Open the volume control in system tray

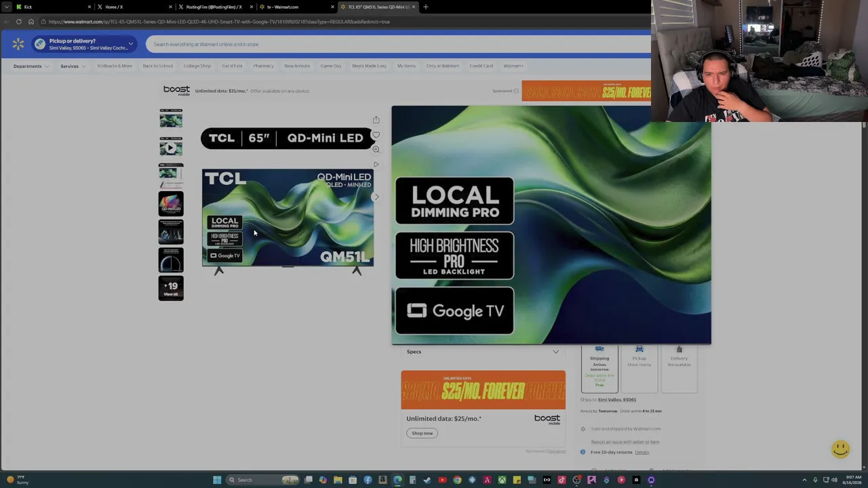click(x=835, y=480)
